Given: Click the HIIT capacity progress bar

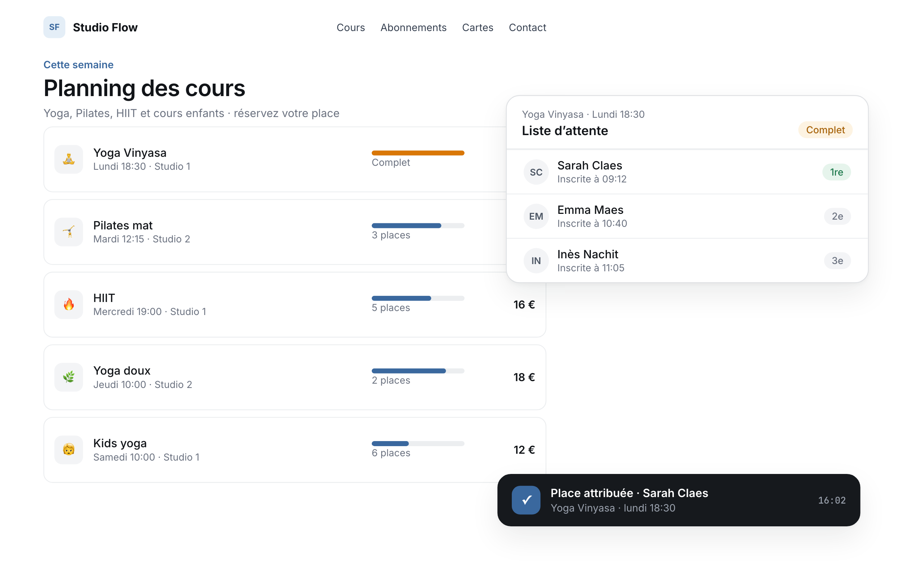Looking at the screenshot, I should pyautogui.click(x=418, y=298).
